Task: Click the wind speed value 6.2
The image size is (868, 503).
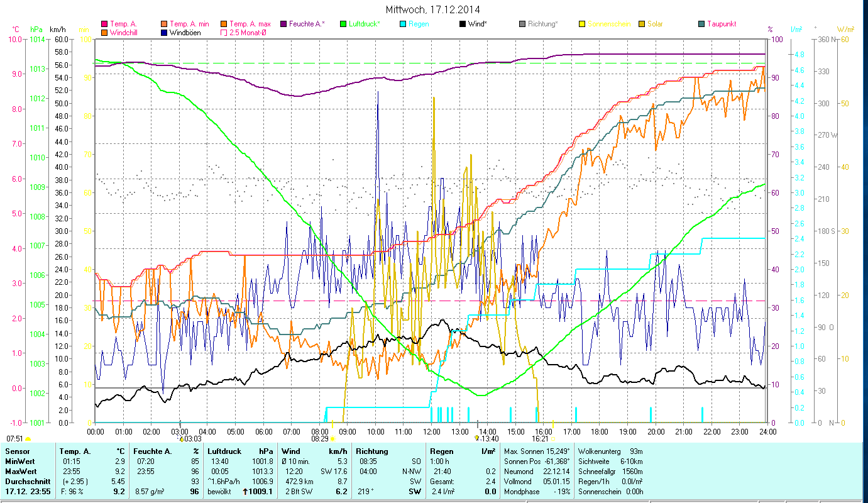Action: [342, 492]
